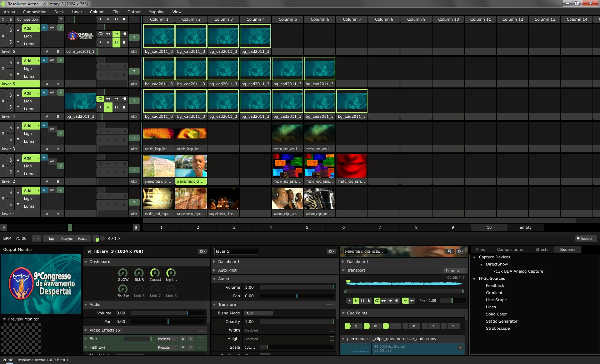Click clip transport pause button
Viewport: 600px width, 364px height.
[x=362, y=301]
